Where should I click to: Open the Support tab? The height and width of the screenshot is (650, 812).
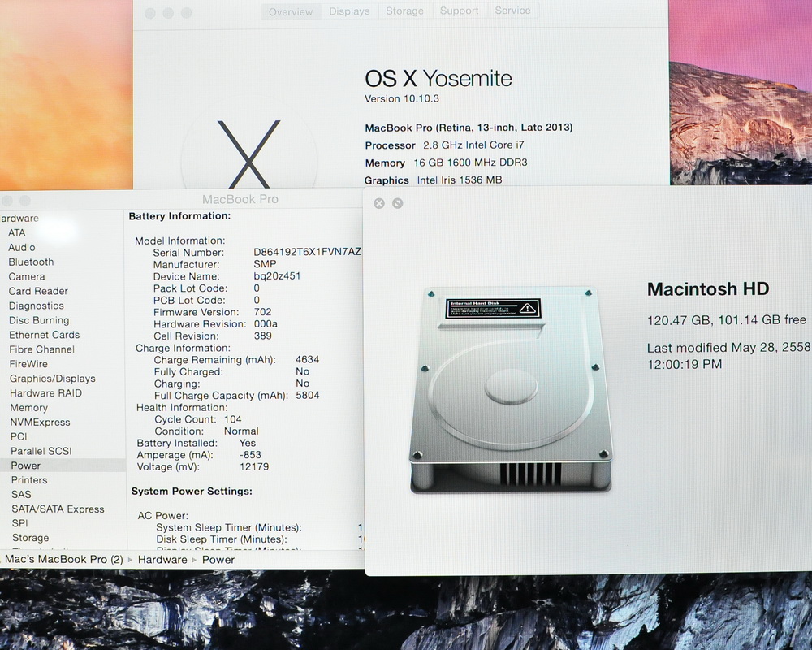[460, 11]
